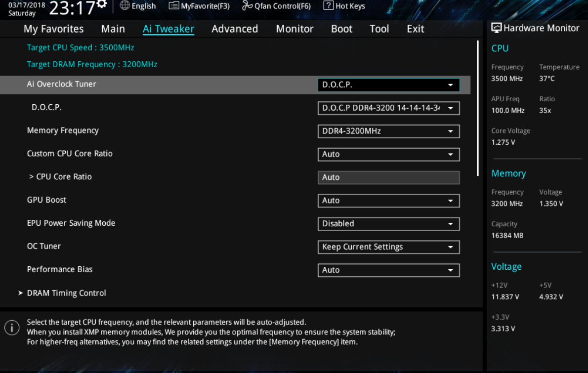Click the GPU Boost label
This screenshot has width=588, height=373.
(46, 200)
